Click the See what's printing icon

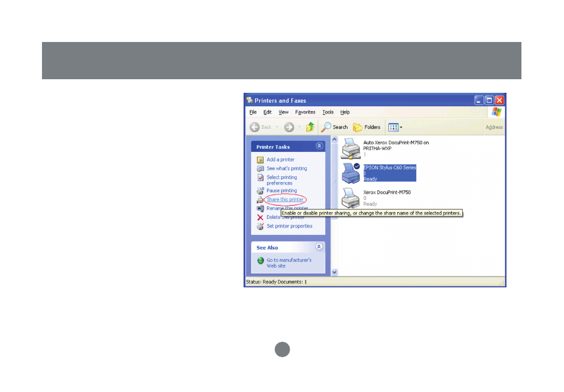(260, 169)
